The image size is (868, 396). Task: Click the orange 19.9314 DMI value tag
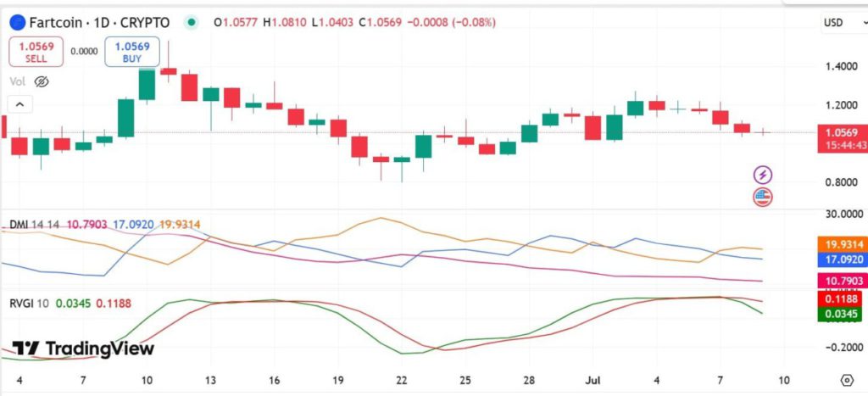coord(842,245)
